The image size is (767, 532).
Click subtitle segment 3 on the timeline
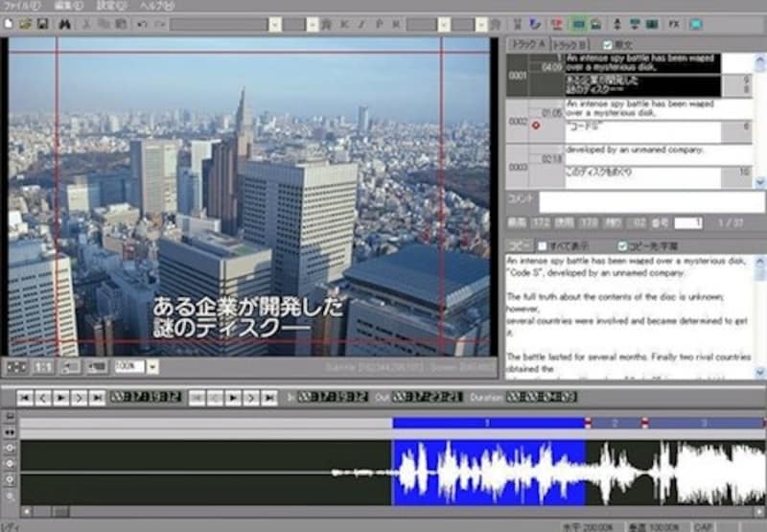click(x=705, y=423)
